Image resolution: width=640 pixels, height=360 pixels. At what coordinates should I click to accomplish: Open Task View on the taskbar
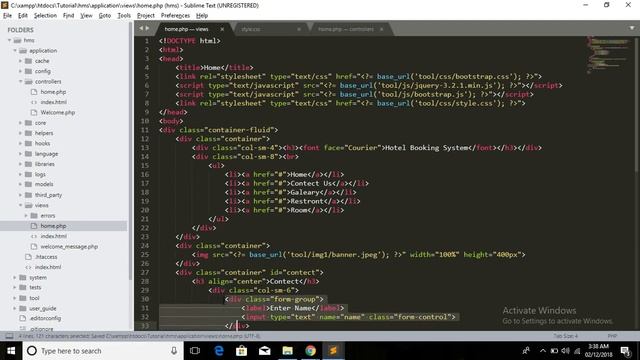pos(195,351)
